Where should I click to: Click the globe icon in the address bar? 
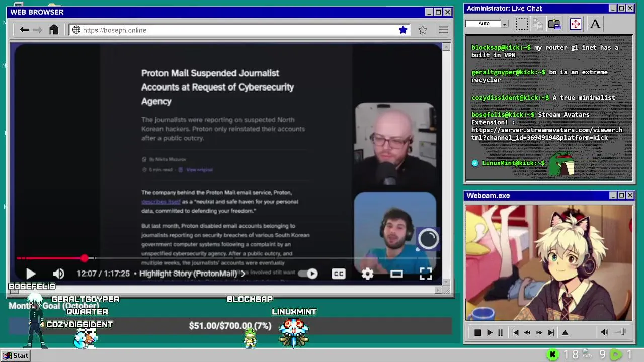pyautogui.click(x=76, y=30)
